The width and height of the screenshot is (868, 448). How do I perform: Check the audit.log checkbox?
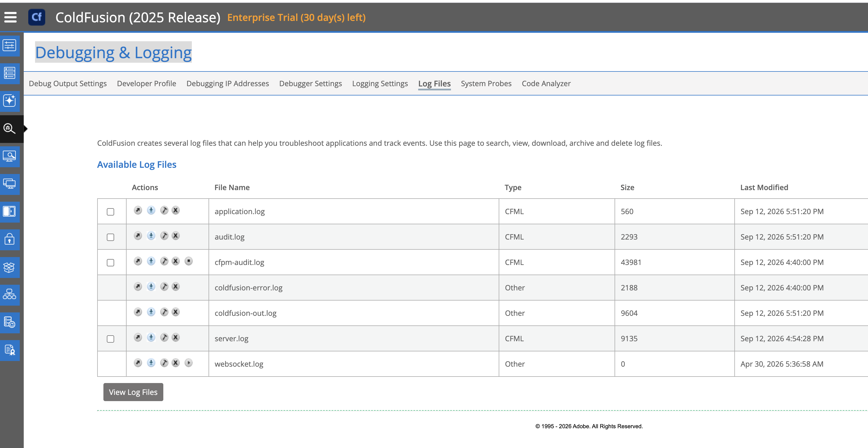[x=110, y=238]
